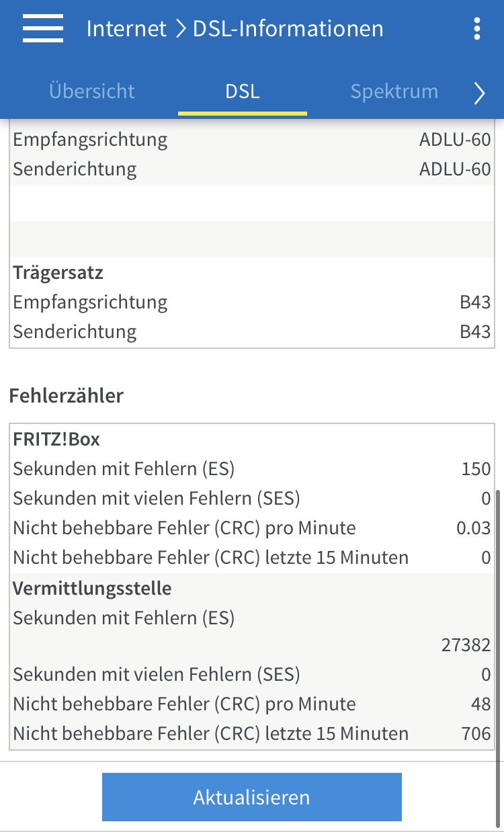Go to Internet in the breadcrumb title

click(126, 29)
